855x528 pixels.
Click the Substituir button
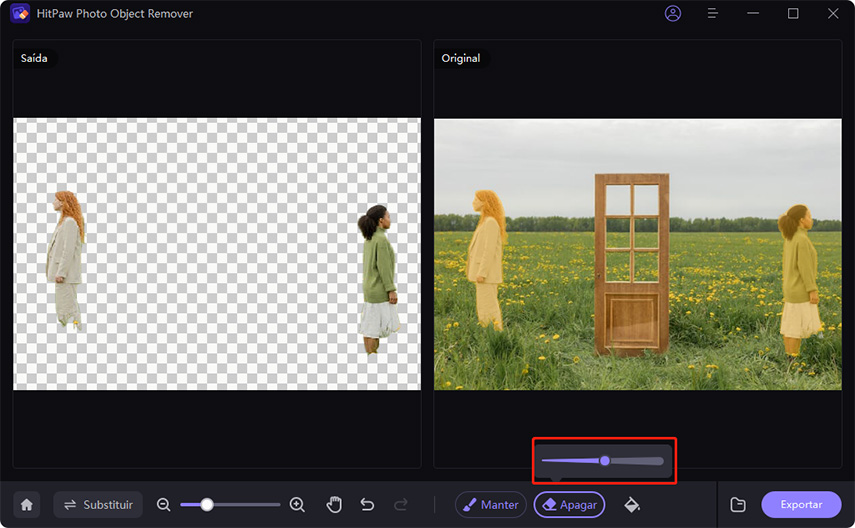[98, 505]
